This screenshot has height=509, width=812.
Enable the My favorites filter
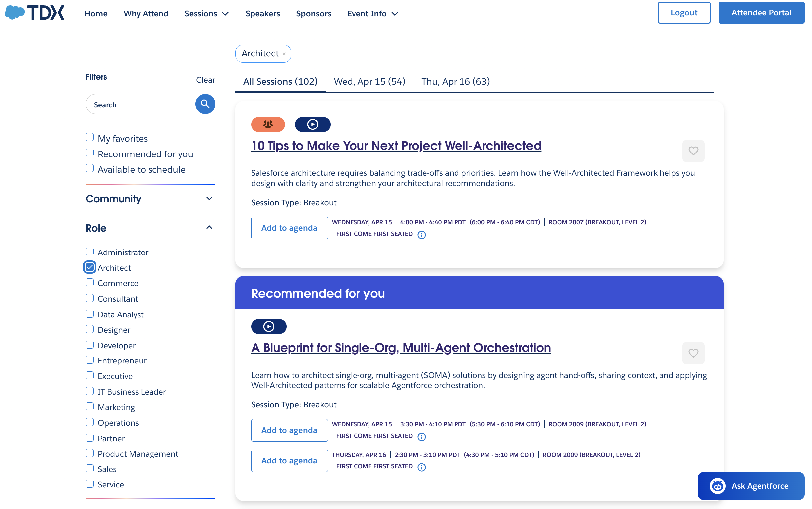[x=90, y=137]
